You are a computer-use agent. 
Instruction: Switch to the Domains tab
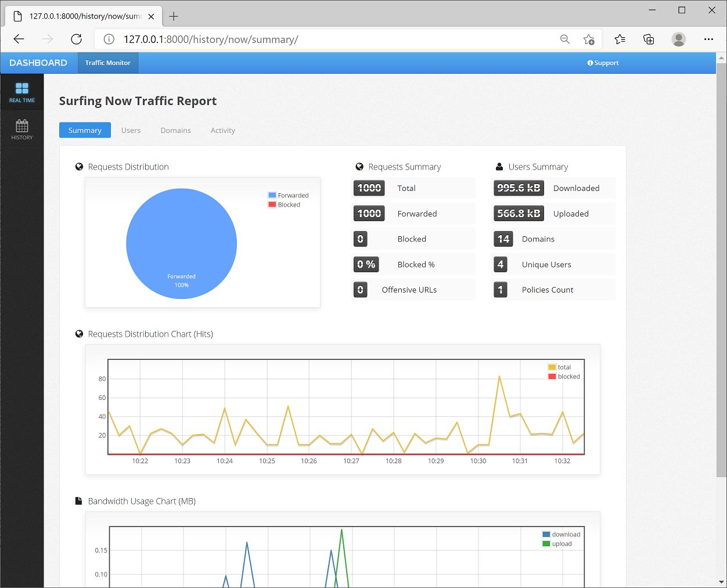click(176, 131)
